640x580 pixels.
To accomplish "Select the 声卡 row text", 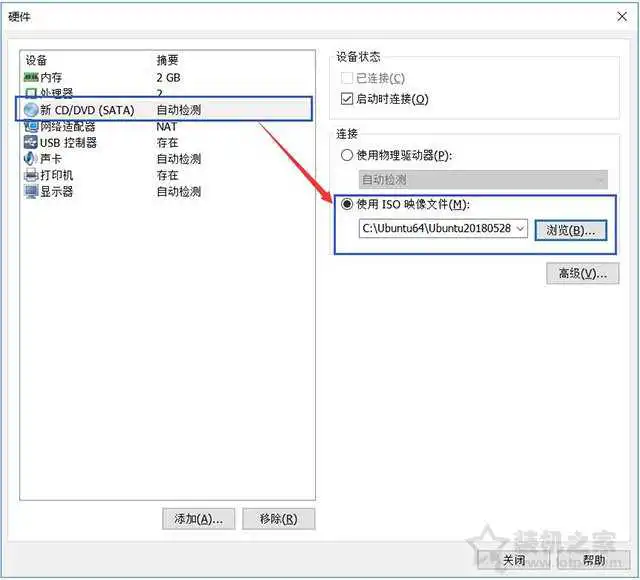I will [51, 159].
